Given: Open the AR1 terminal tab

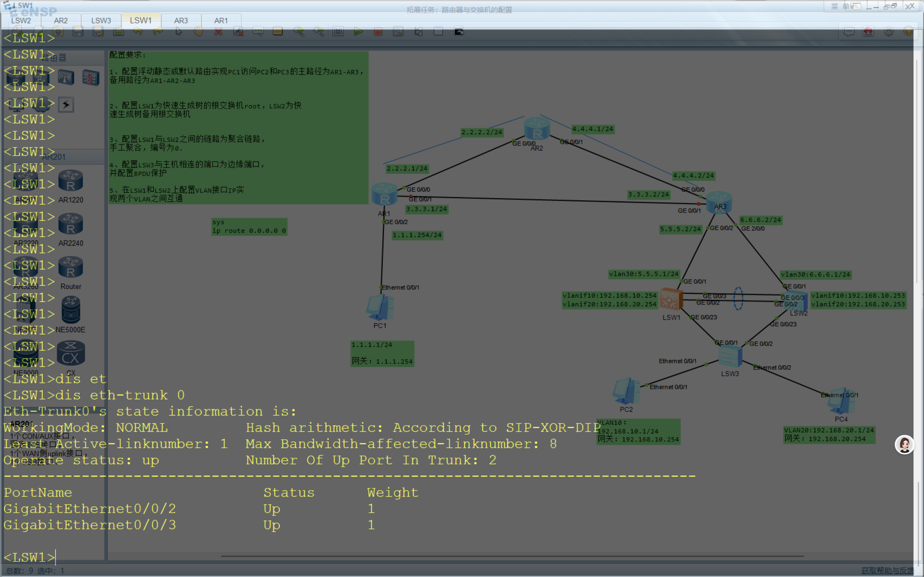Looking at the screenshot, I should coord(221,21).
